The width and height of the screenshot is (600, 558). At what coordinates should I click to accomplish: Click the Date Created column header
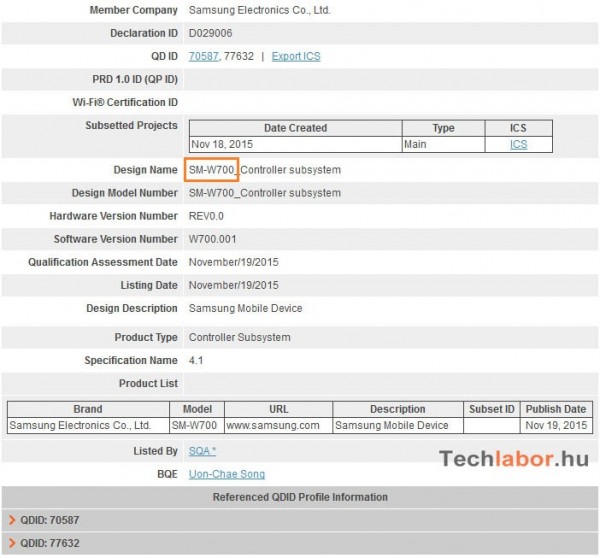[295, 128]
